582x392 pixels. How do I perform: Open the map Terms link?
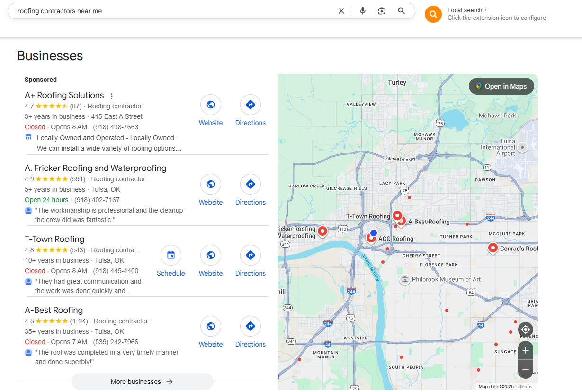pos(526,387)
